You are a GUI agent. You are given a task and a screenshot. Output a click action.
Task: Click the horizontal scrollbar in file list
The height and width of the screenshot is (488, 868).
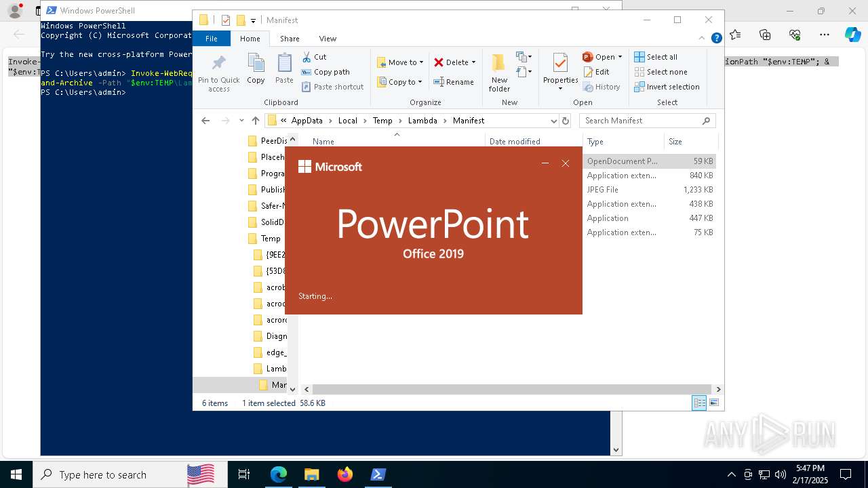pyautogui.click(x=513, y=389)
